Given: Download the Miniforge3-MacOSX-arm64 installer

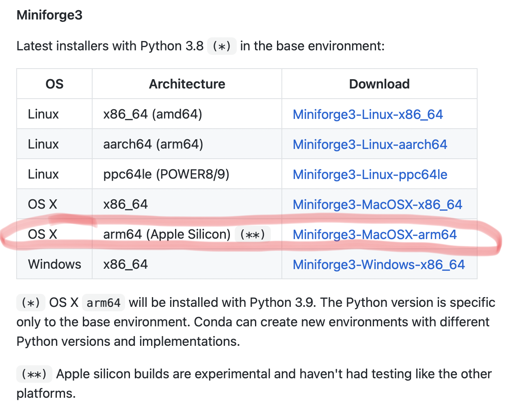Looking at the screenshot, I should click(x=374, y=235).
